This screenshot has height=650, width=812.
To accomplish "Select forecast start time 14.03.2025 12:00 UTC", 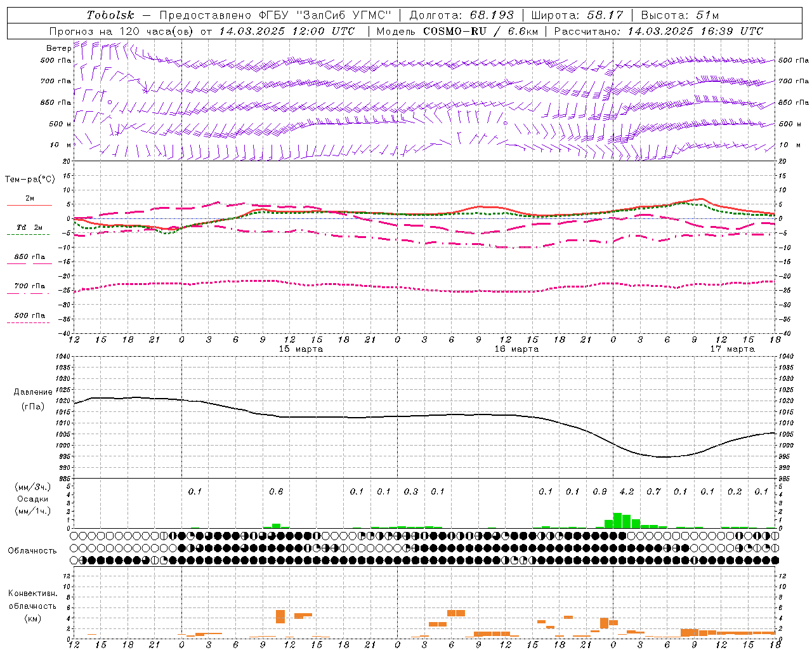I will pos(287,31).
